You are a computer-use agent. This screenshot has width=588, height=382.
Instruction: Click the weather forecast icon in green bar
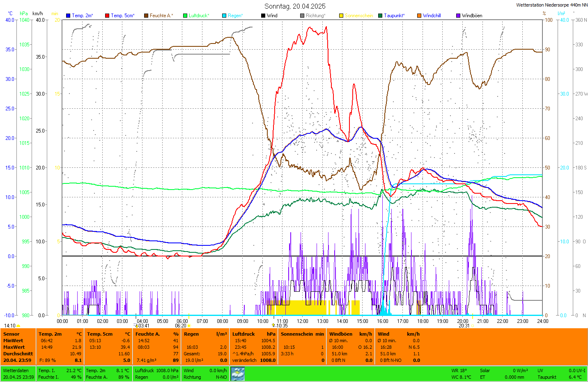tap(238, 374)
